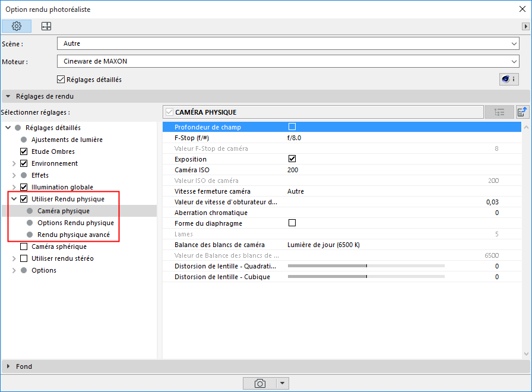Click Balance des blancs Lumière de jour value
Viewport: 532px width, 392px height.
324,245
